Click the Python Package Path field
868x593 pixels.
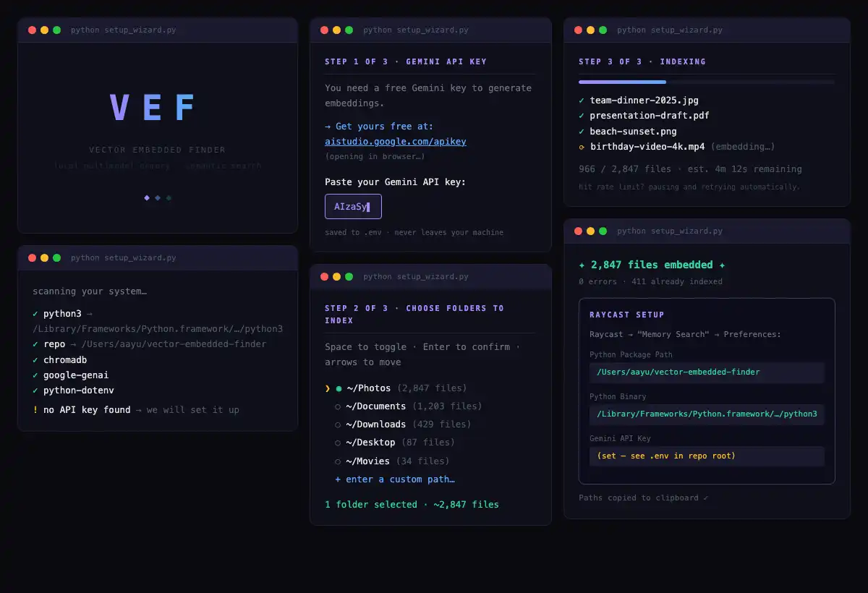[707, 372]
